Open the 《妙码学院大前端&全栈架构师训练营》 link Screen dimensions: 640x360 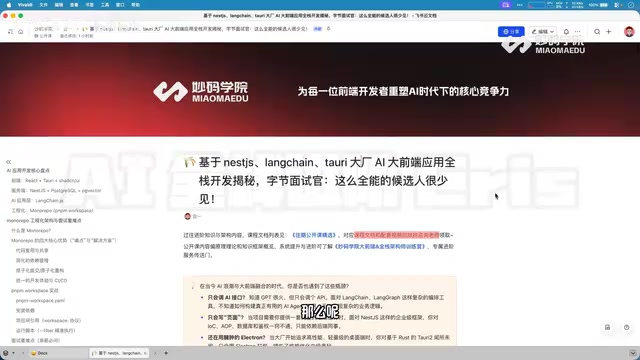[380, 247]
